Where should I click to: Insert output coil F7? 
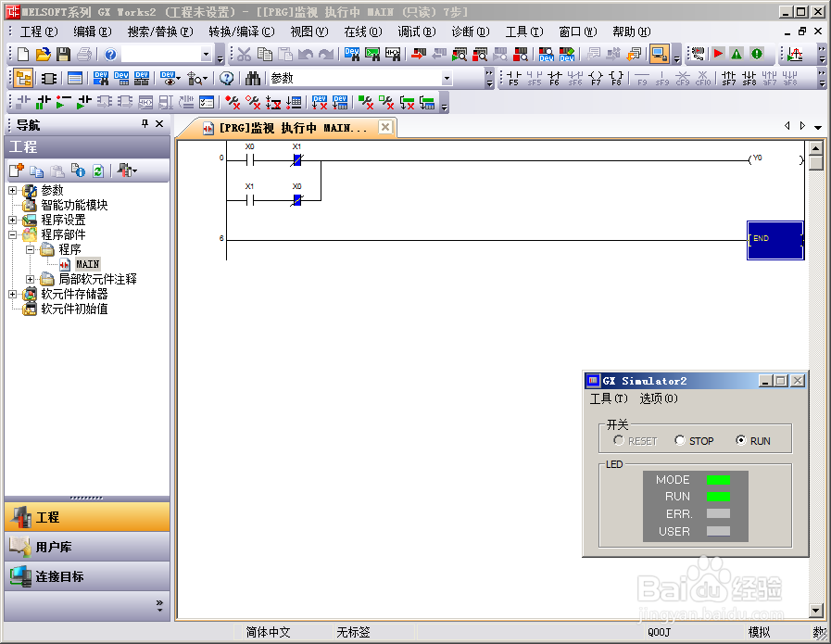tap(597, 79)
